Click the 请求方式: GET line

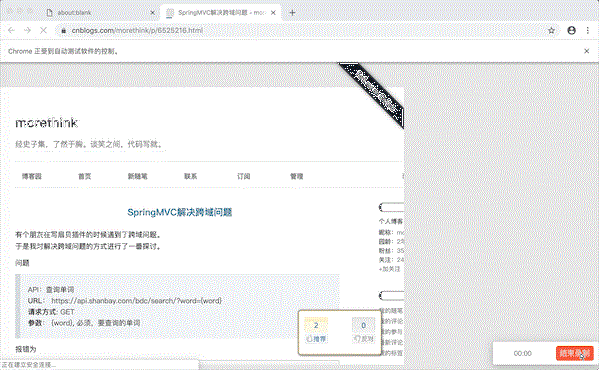(51, 312)
